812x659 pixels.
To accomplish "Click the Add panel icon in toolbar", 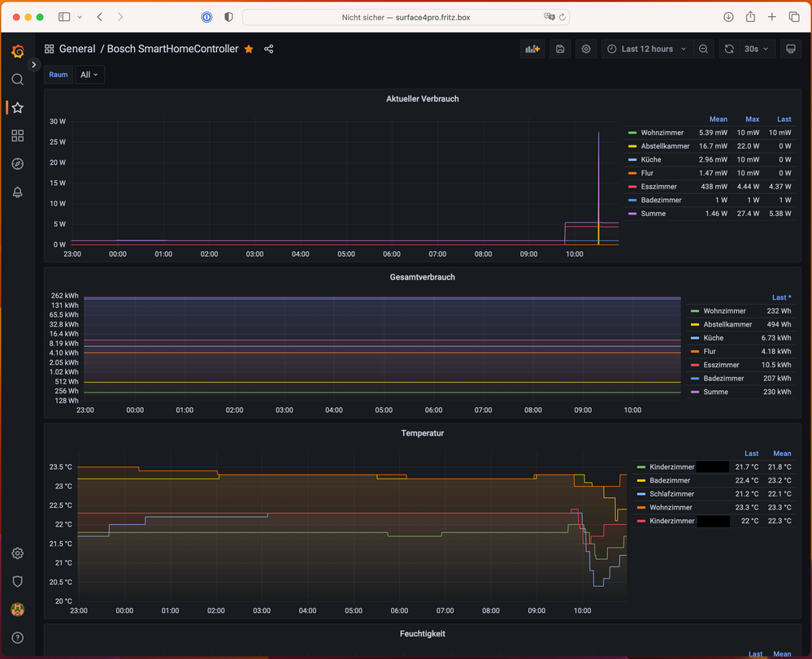I will click(532, 50).
